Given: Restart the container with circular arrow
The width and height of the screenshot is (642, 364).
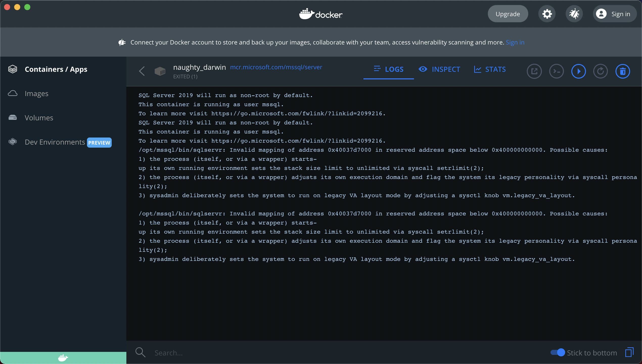Looking at the screenshot, I should (x=601, y=71).
